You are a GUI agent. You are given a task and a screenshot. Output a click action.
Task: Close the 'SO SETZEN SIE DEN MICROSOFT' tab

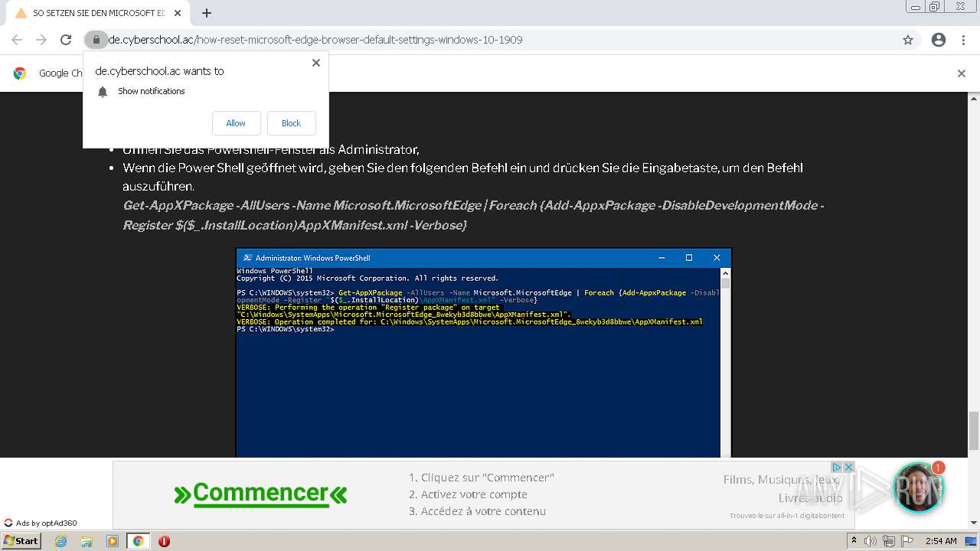178,13
